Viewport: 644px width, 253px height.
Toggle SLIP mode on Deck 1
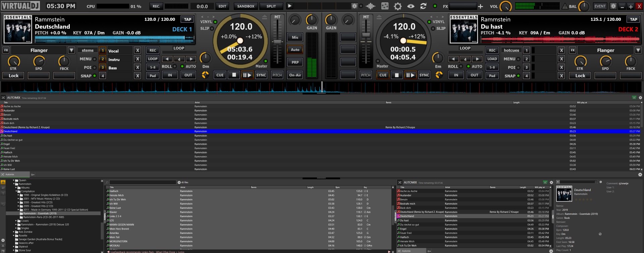pyautogui.click(x=212, y=28)
